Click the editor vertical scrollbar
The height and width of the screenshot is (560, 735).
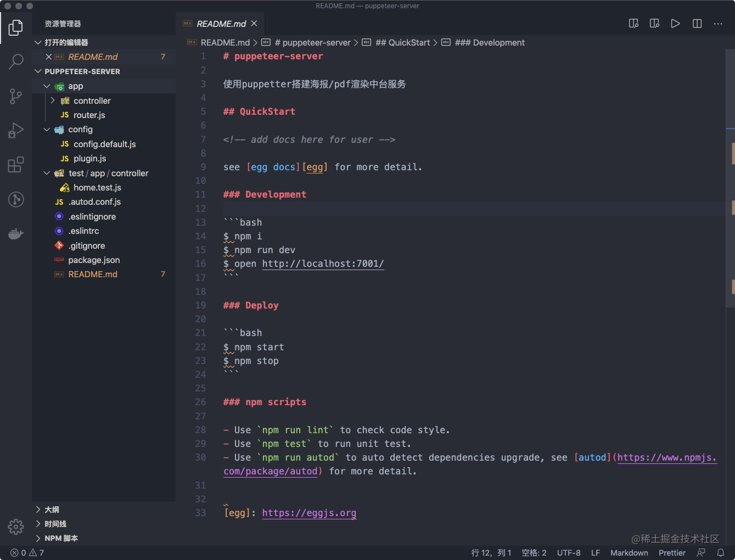pos(730,178)
